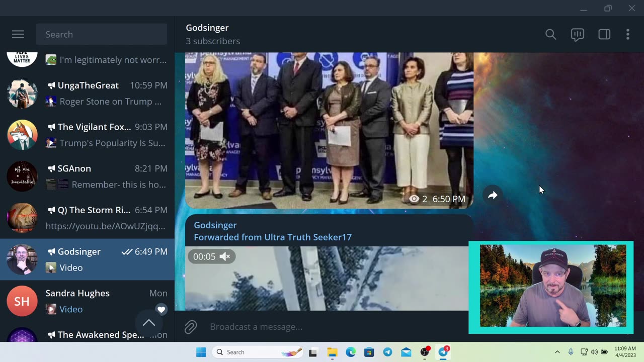Click the webcam overlay of the presenter
Viewport: 644px width, 362px height.
coord(551,287)
